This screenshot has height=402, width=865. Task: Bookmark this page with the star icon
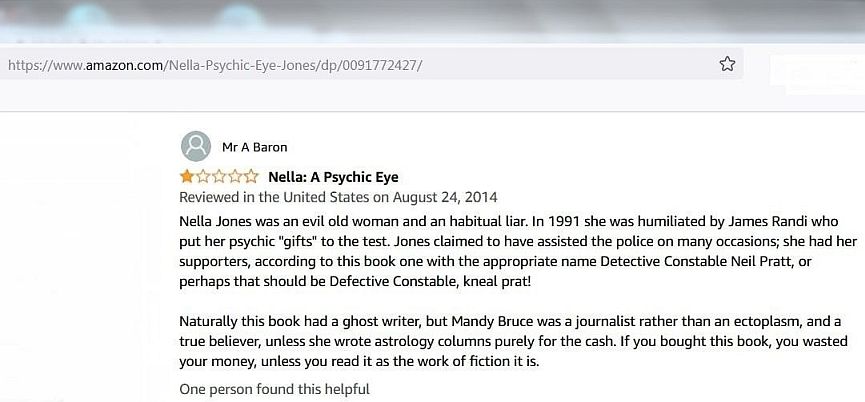click(x=727, y=64)
